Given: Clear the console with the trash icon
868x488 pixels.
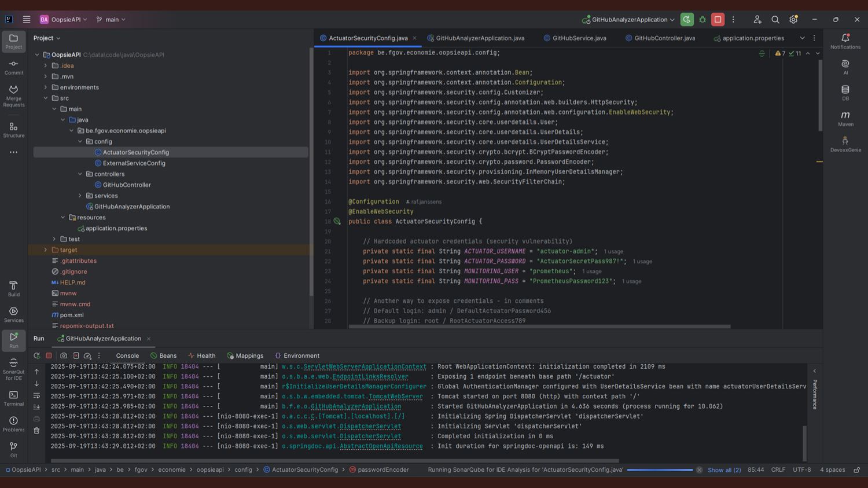Looking at the screenshot, I should (x=36, y=431).
